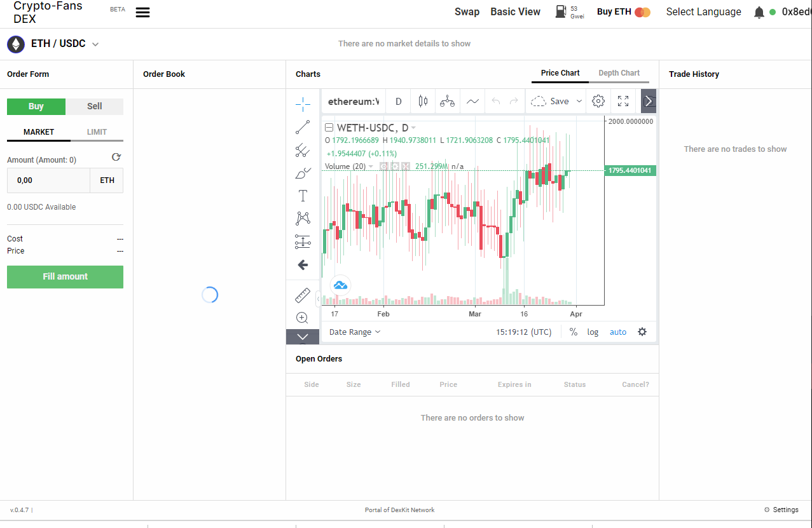This screenshot has height=528, width=812.
Task: Click the Ethereum logo next to ETH / USDC
Action: (16, 44)
